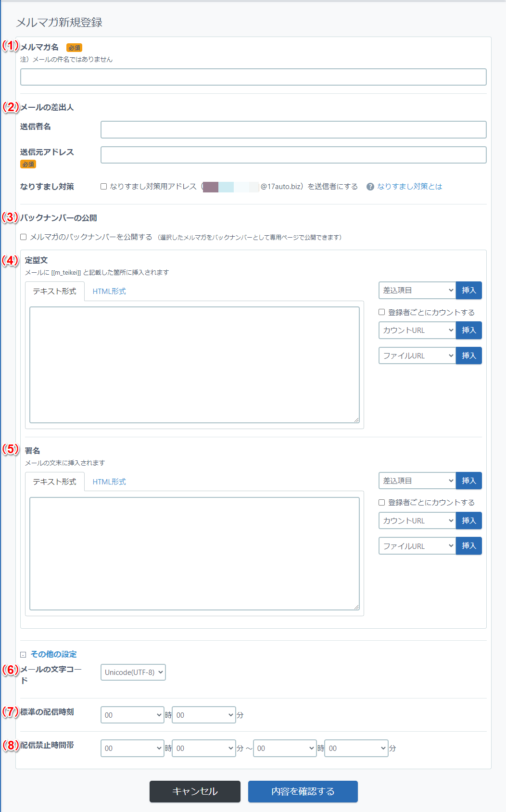The height and width of the screenshot is (812, 506).
Task: Switch to HTML形式 tab in 定型文
Action: point(109,292)
